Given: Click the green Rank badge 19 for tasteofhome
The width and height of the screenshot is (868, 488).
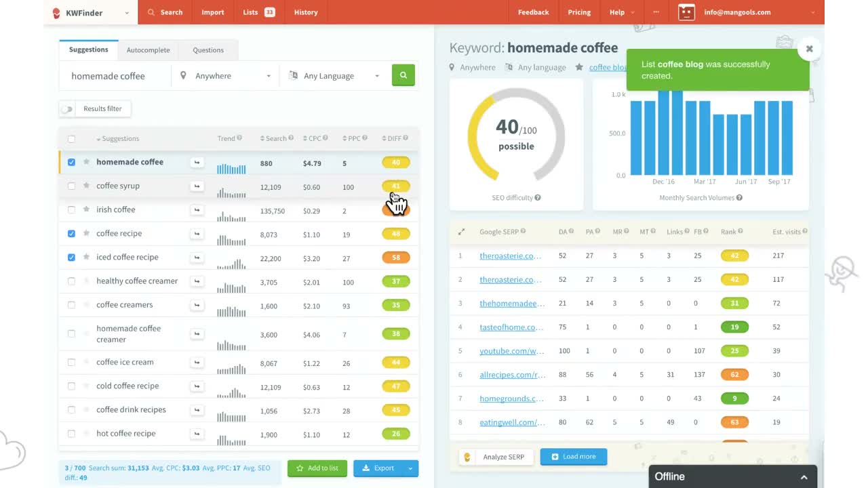Looking at the screenshot, I should click(x=734, y=327).
